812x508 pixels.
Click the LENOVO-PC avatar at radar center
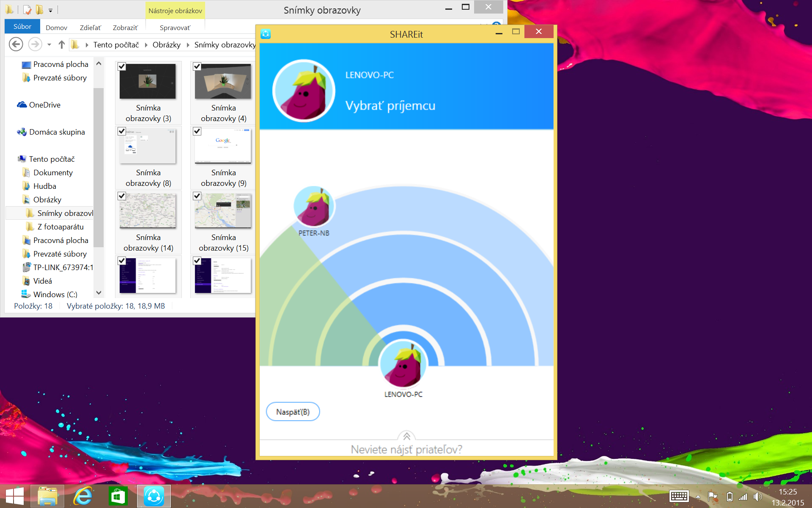point(403,364)
